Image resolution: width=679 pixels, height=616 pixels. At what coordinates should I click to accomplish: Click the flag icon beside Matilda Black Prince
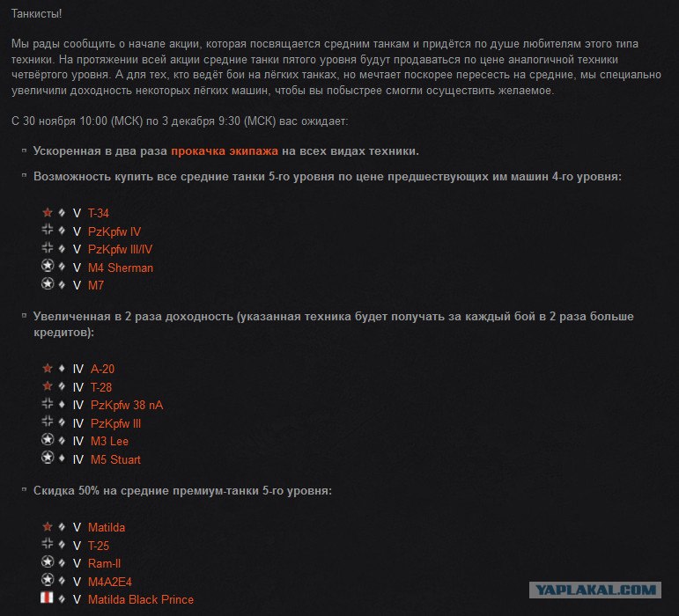point(47,598)
